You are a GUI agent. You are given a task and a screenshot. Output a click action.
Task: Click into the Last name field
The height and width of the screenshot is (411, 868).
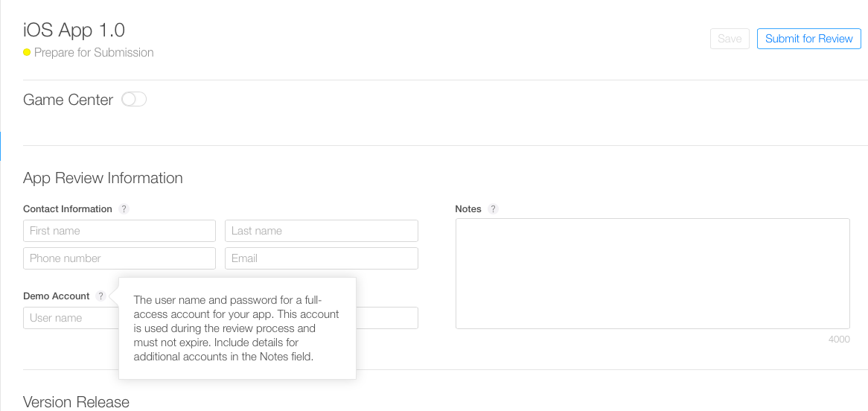point(321,231)
